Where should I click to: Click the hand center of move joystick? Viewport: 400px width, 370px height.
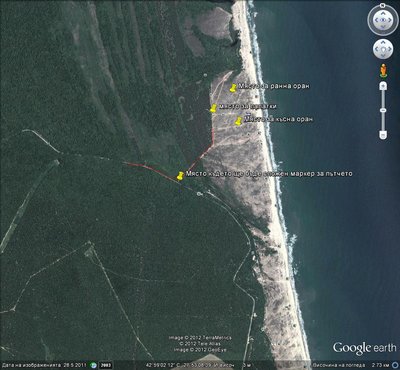tap(383, 49)
